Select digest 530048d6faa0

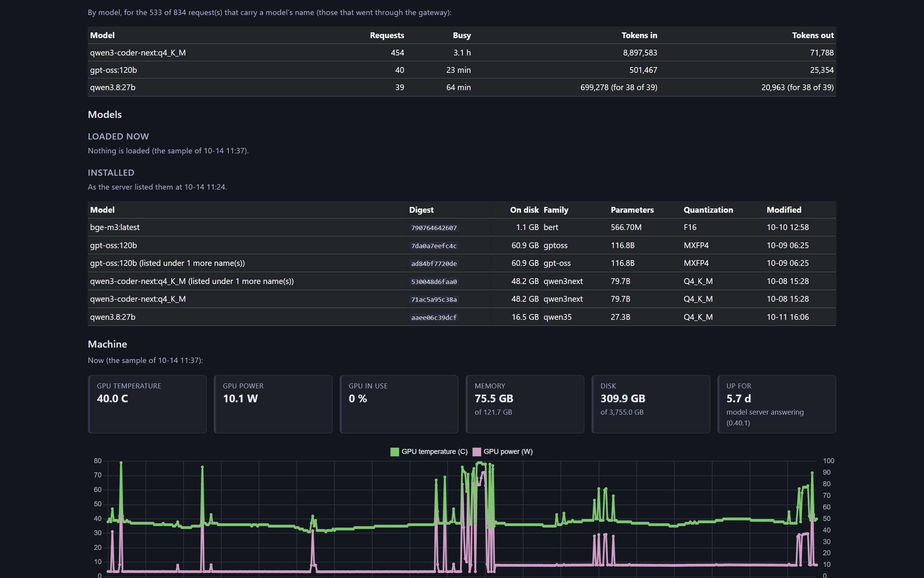click(434, 282)
